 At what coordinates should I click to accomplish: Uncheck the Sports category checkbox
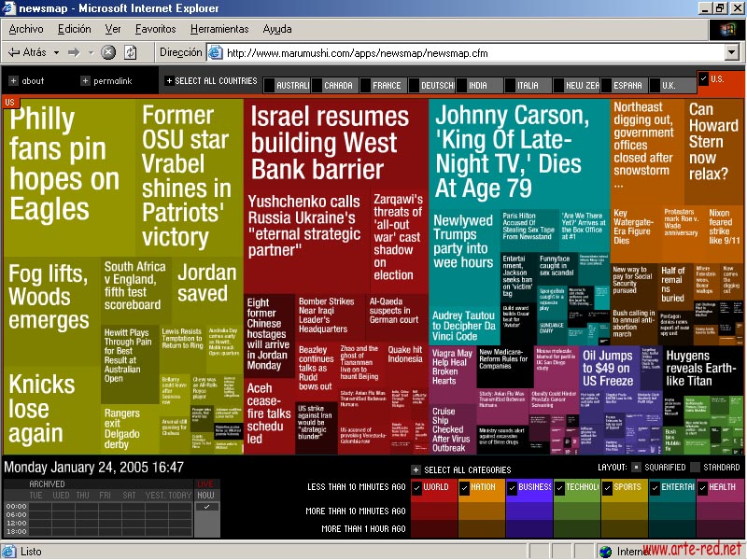click(x=607, y=487)
